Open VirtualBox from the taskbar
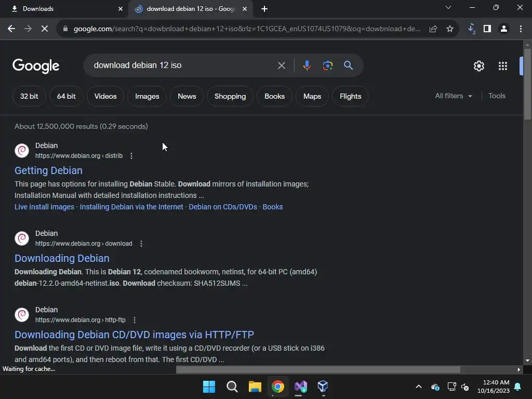 (323, 387)
